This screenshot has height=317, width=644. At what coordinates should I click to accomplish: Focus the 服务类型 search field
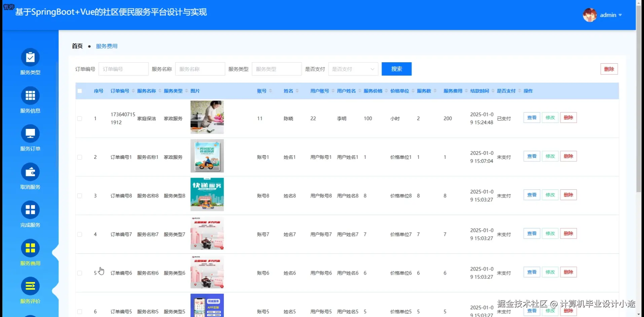coord(277,69)
